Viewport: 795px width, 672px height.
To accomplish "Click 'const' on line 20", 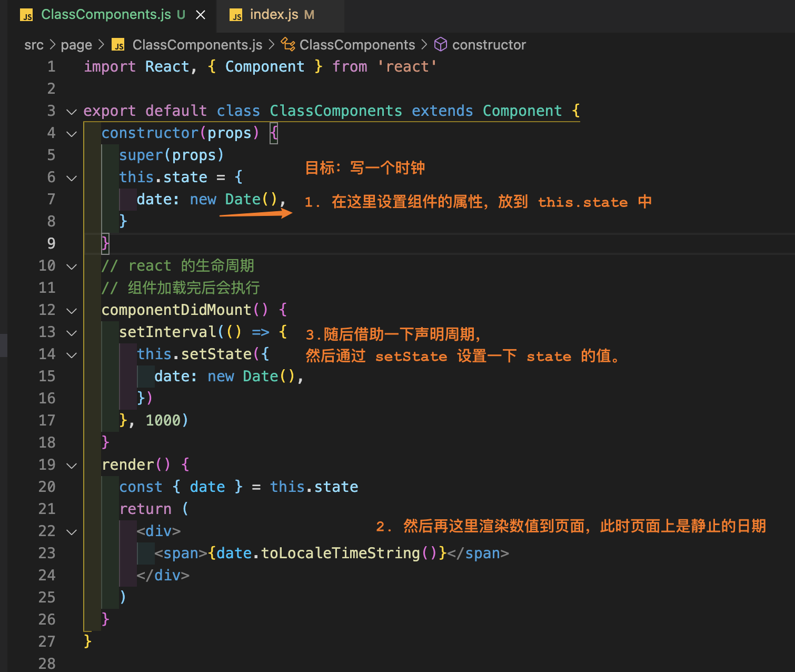I will 141,487.
